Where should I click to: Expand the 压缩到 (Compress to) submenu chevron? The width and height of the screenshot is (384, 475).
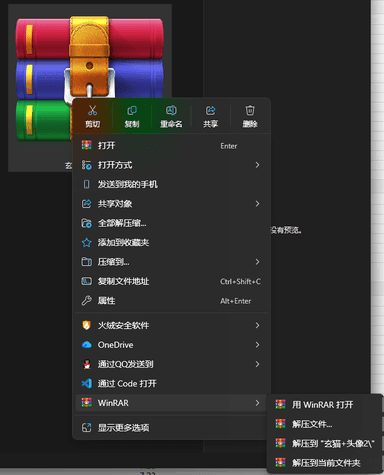257,262
